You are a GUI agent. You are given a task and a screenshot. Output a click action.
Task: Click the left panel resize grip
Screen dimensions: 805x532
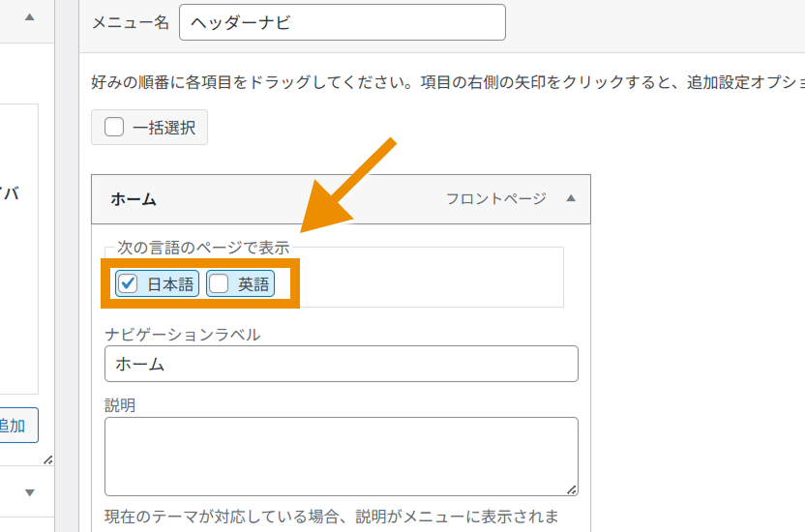click(48, 459)
